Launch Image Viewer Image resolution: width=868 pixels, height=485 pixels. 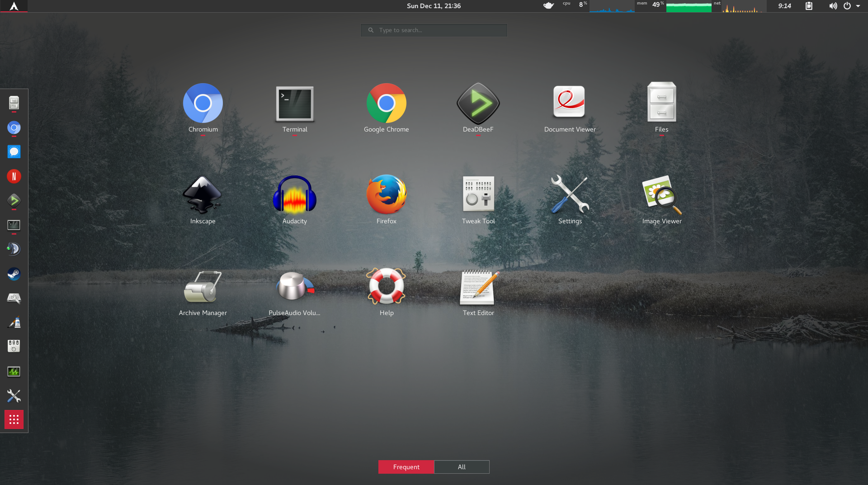pos(662,200)
